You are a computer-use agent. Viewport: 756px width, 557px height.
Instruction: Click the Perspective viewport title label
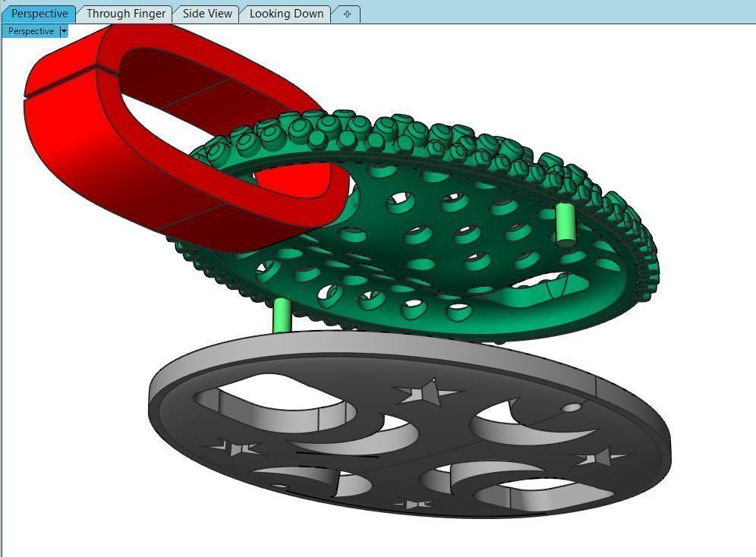tap(31, 31)
